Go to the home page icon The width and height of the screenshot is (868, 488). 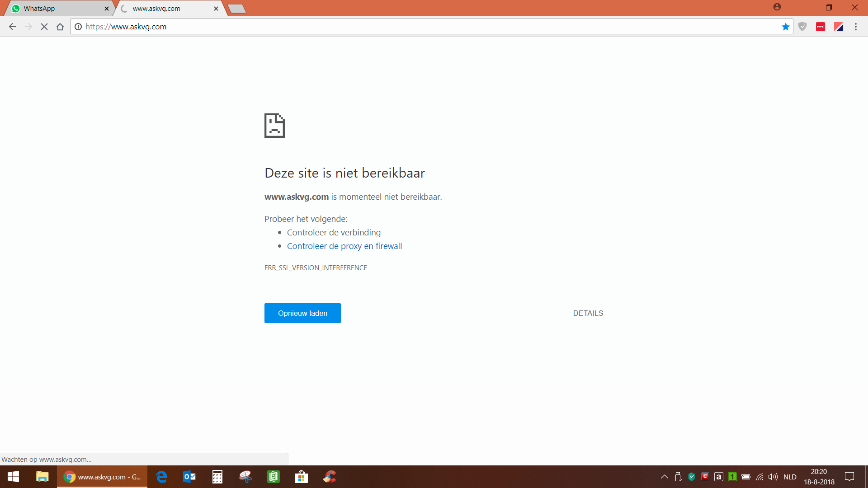coord(60,27)
